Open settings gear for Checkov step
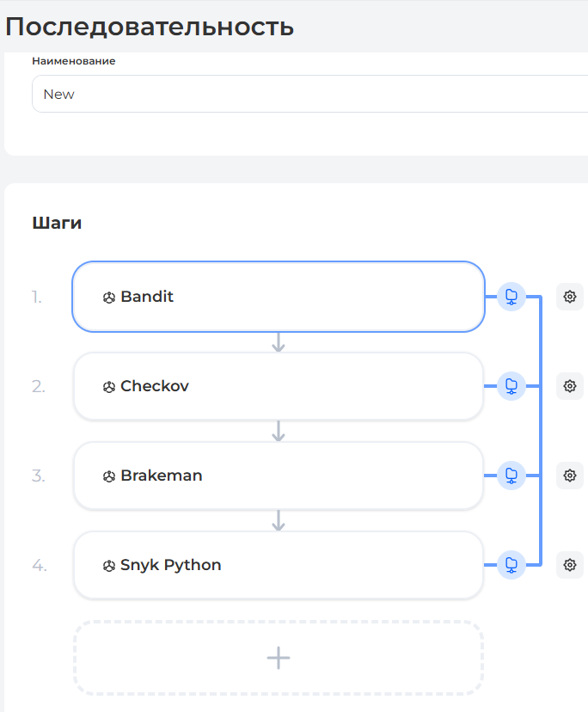This screenshot has width=588, height=712. click(569, 386)
